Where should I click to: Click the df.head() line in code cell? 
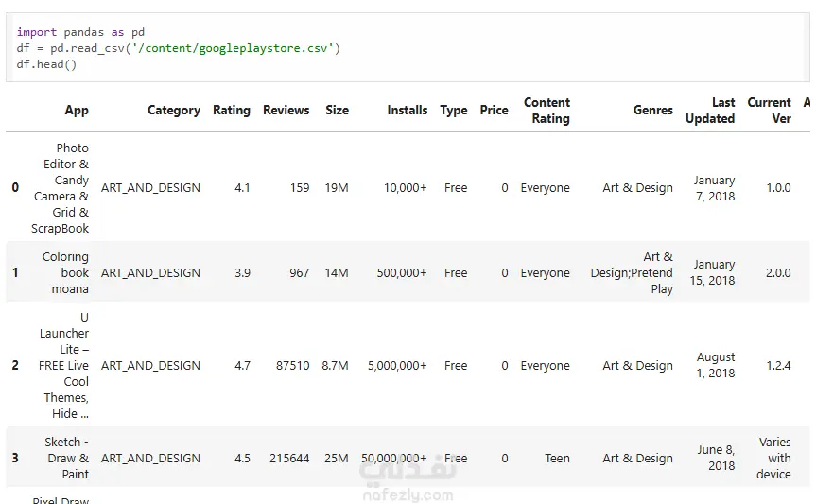pos(46,64)
